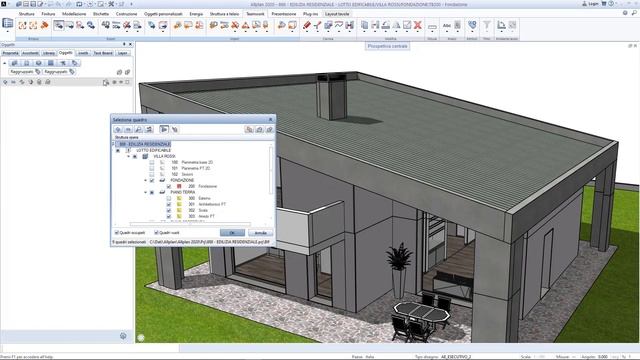
Task: Click the mirror triangle icon in Modifica group
Action: tap(396, 25)
